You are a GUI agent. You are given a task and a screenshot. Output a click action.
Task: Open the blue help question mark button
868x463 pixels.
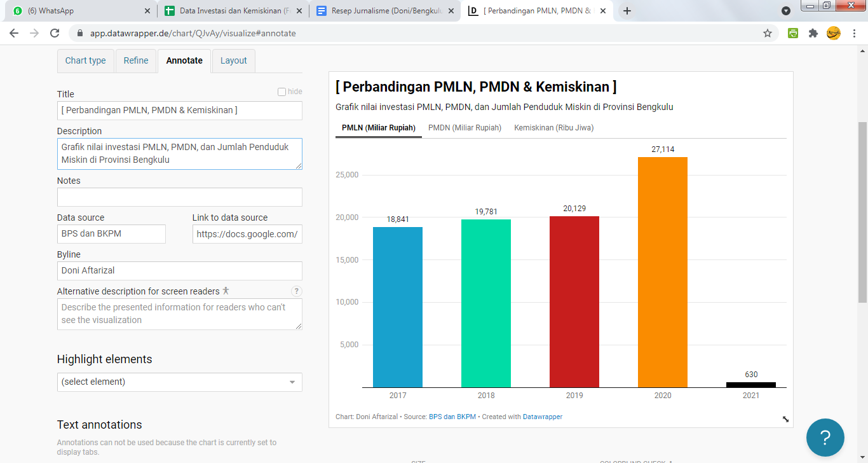pyautogui.click(x=825, y=438)
